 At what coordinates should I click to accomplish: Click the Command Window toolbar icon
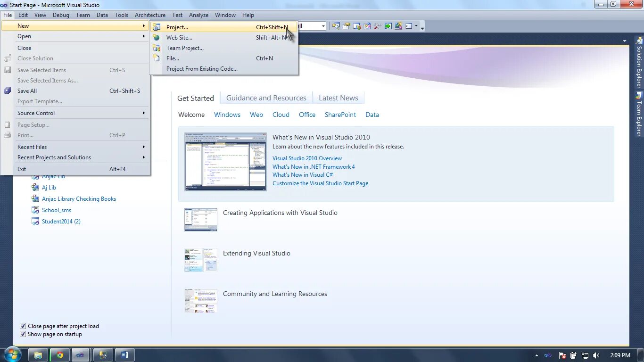point(409,26)
